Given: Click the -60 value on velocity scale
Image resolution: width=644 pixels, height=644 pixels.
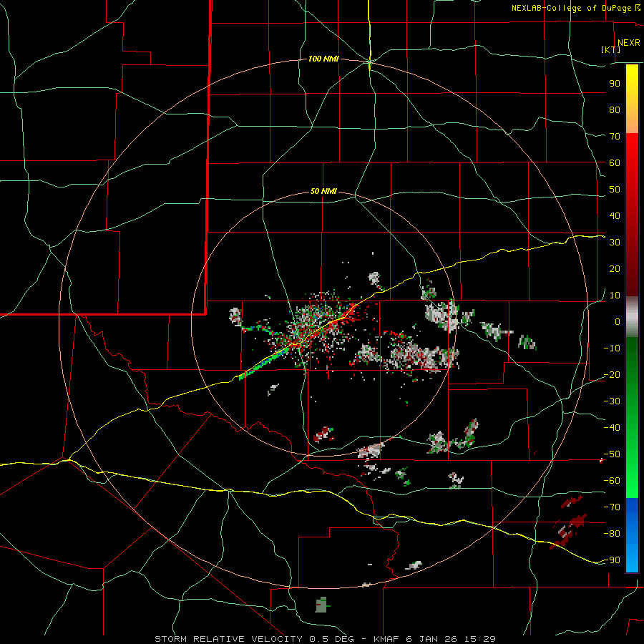Looking at the screenshot, I should tap(612, 481).
